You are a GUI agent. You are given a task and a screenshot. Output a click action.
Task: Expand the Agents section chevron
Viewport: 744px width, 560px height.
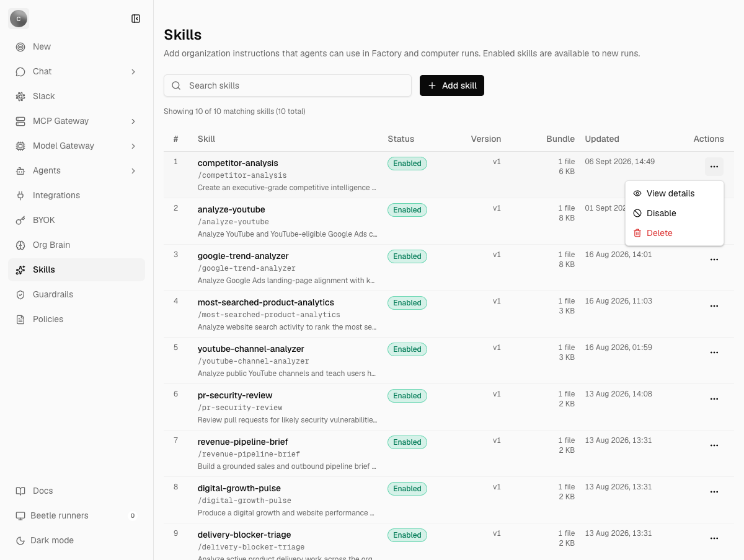133,171
